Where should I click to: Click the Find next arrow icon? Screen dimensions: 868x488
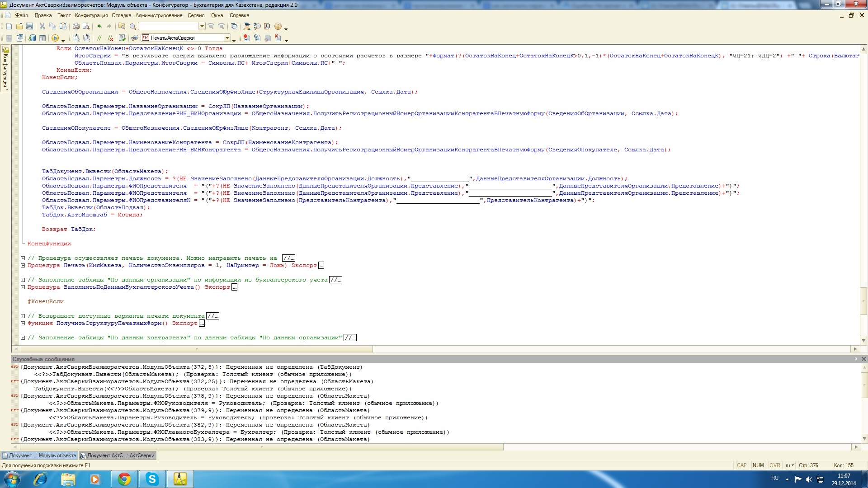click(211, 26)
